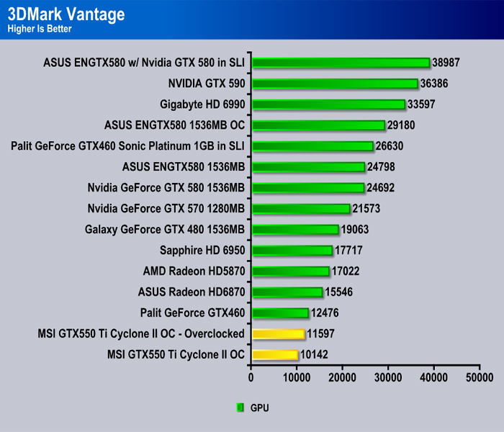Select the Sapphire HD 6950 label

pyautogui.click(x=202, y=251)
